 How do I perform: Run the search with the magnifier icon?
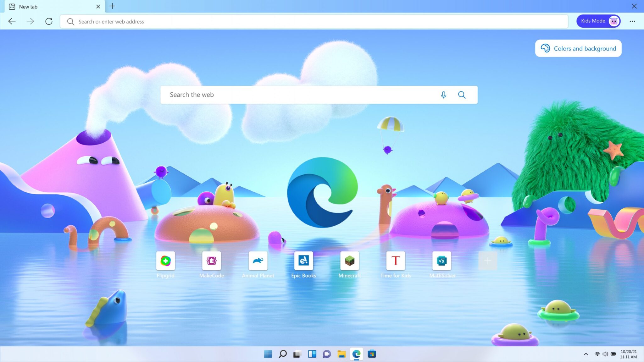462,95
